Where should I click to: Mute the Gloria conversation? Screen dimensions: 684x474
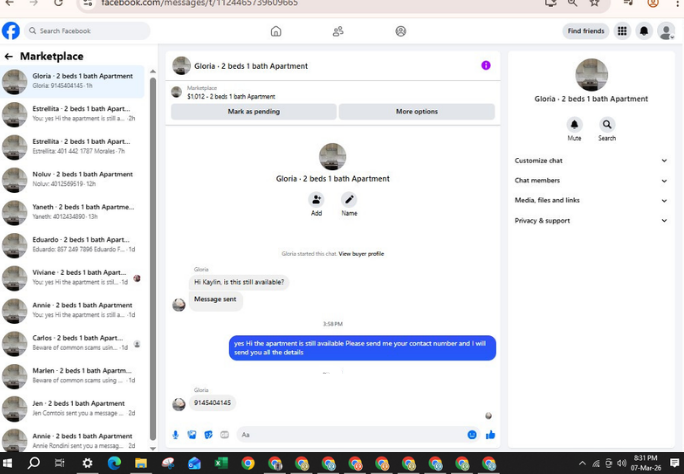click(574, 125)
